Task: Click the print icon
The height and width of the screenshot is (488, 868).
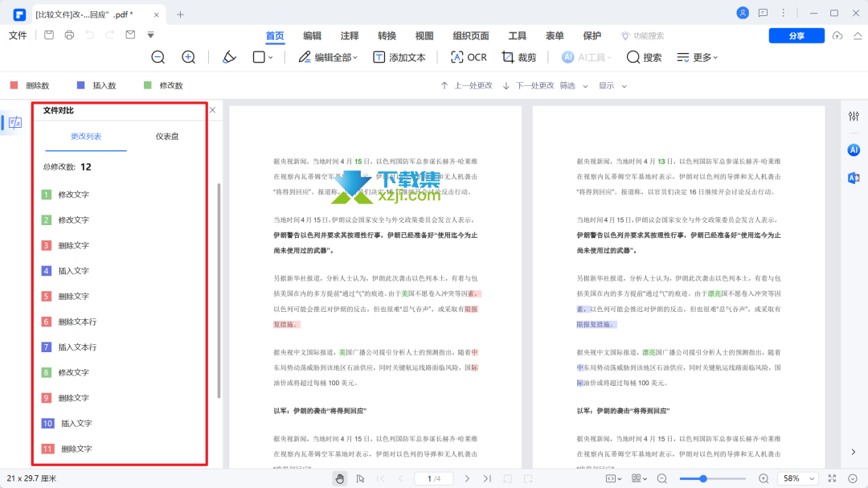Action: coord(69,35)
